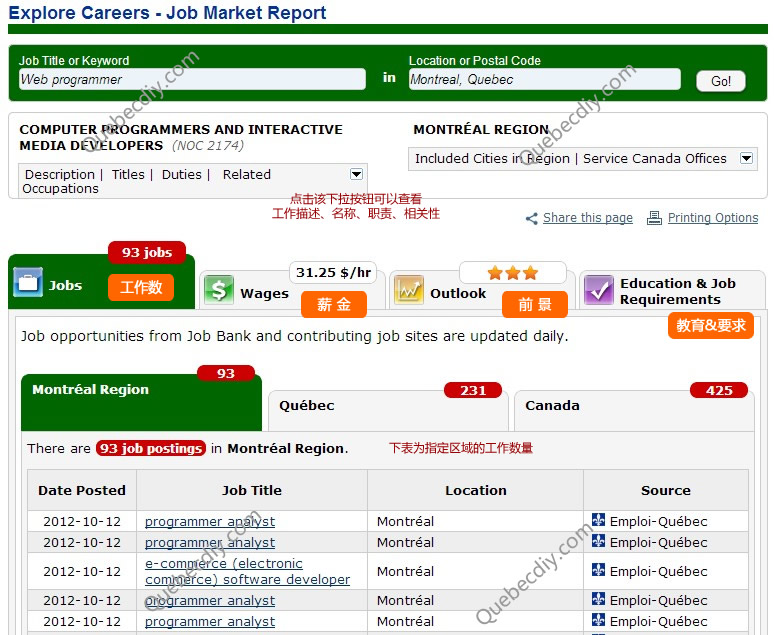Click the Share this page icon

[x=532, y=218]
